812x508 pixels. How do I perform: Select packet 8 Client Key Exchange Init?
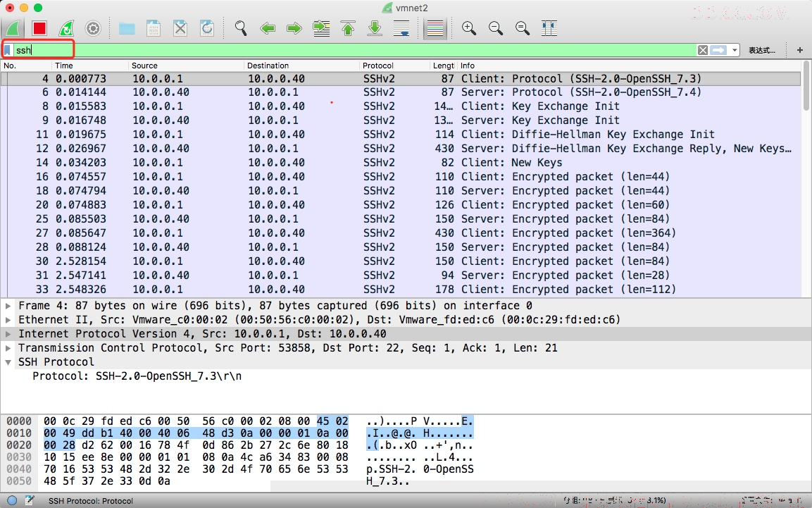click(401, 106)
